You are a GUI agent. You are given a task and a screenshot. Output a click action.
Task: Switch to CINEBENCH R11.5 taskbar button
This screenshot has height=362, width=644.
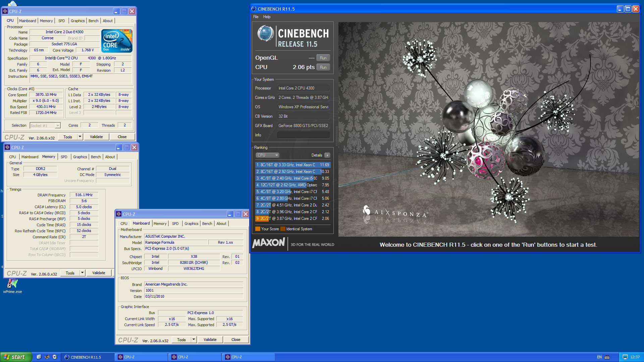point(88,357)
